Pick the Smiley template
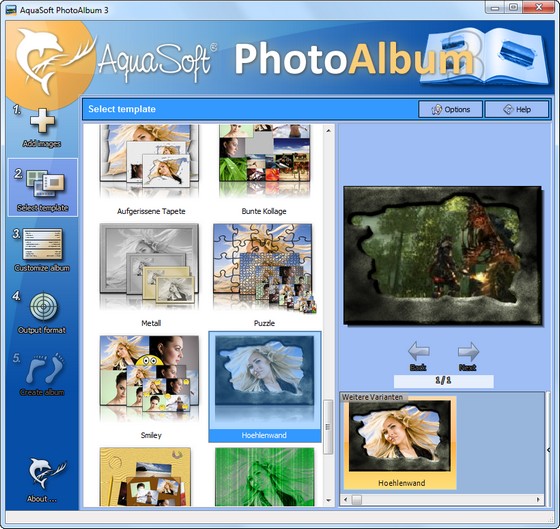 coord(150,387)
